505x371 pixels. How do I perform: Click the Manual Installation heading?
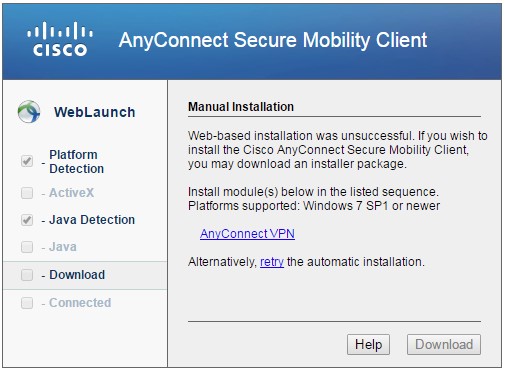241,107
